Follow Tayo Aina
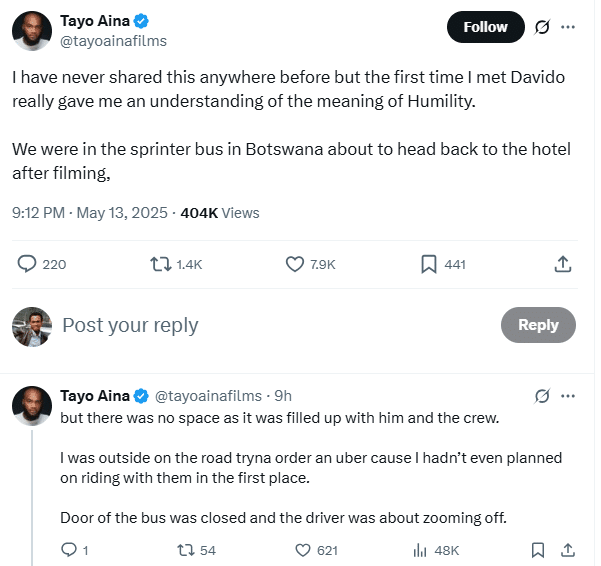Image resolution: width=601 pixels, height=566 pixels. (x=485, y=27)
